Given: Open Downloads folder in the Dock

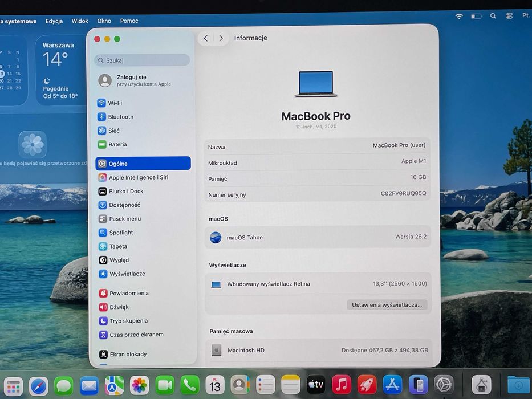Looking at the screenshot, I should [518, 385].
